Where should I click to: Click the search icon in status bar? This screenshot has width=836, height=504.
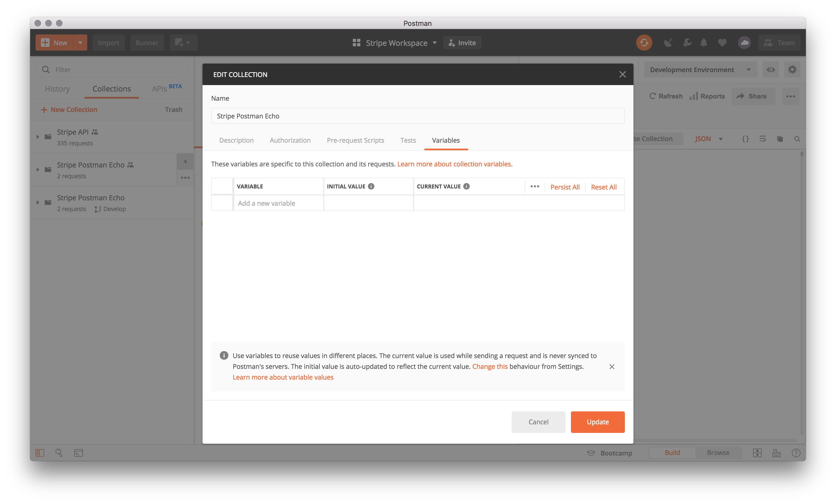pyautogui.click(x=59, y=453)
